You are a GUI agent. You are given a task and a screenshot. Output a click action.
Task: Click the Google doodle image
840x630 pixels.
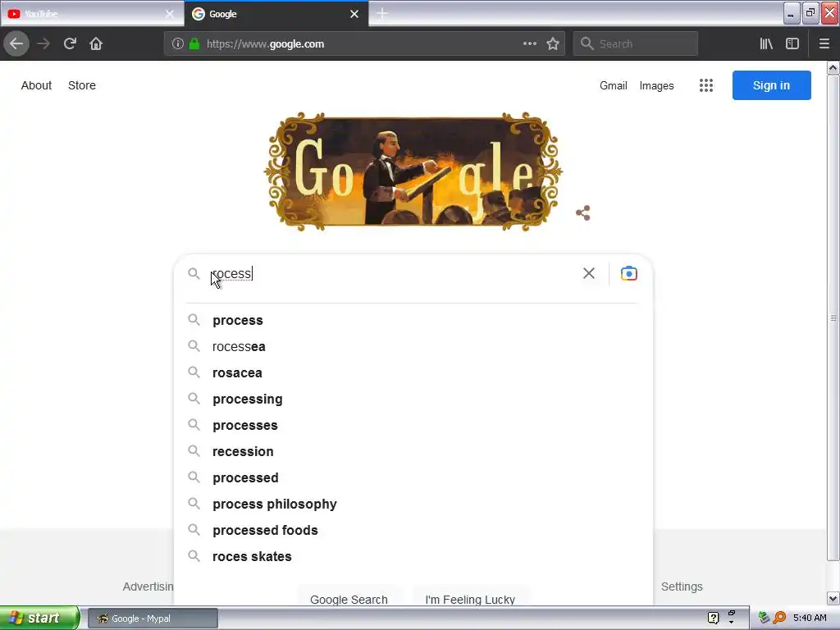(413, 171)
